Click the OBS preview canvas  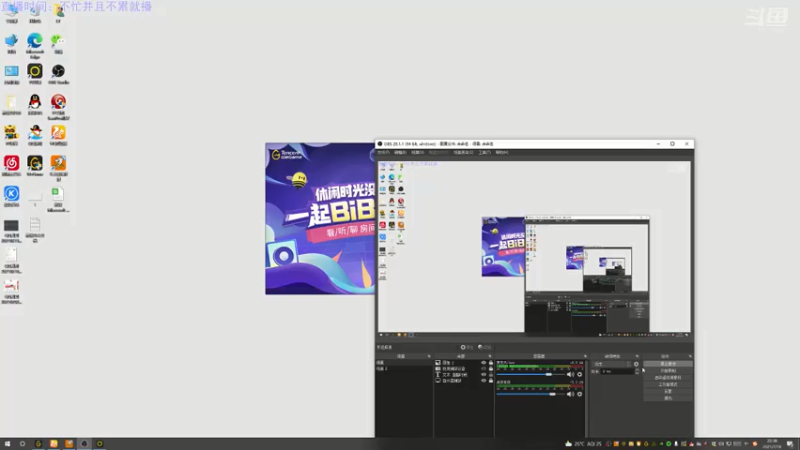(x=534, y=247)
